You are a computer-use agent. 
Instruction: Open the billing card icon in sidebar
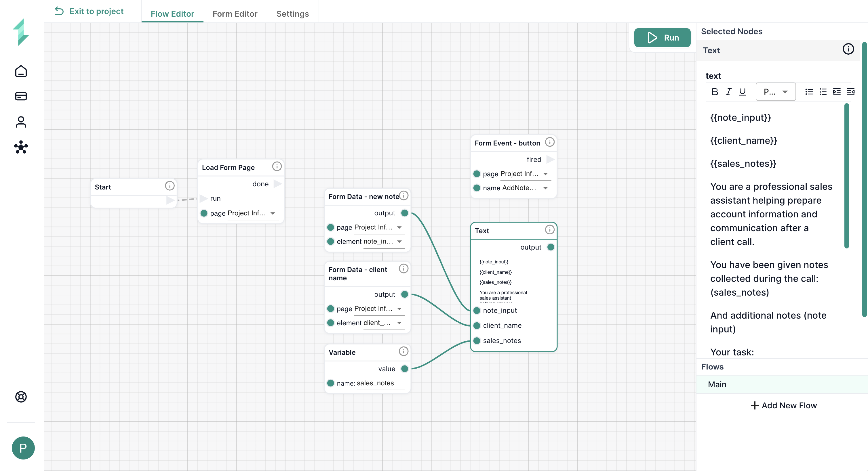(21, 96)
